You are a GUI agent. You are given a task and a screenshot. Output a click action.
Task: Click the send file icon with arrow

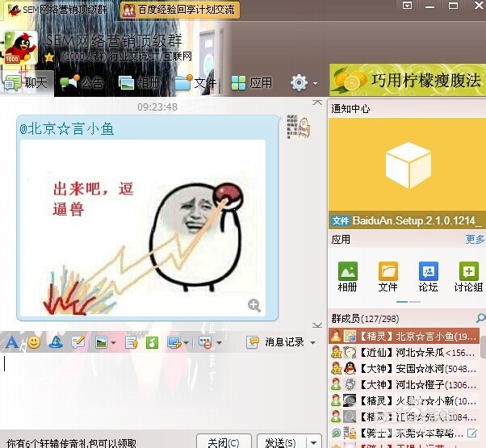pyautogui.click(x=132, y=343)
